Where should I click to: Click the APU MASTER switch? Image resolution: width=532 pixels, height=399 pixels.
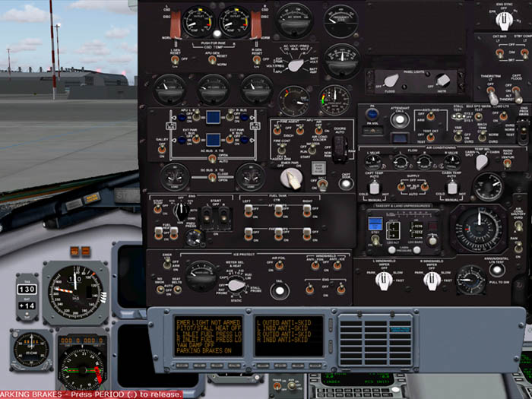pos(312,149)
